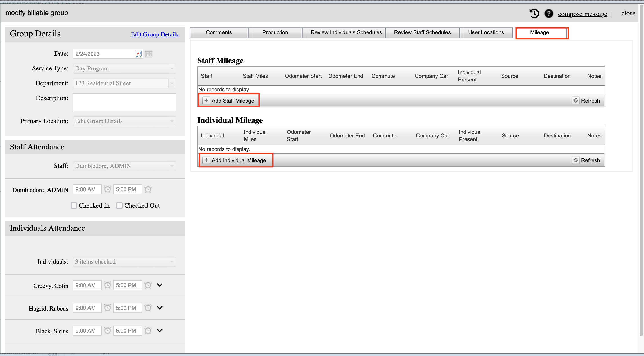The image size is (644, 356).
Task: Open Hagrid, Rubeus individual link
Action: [x=49, y=309]
